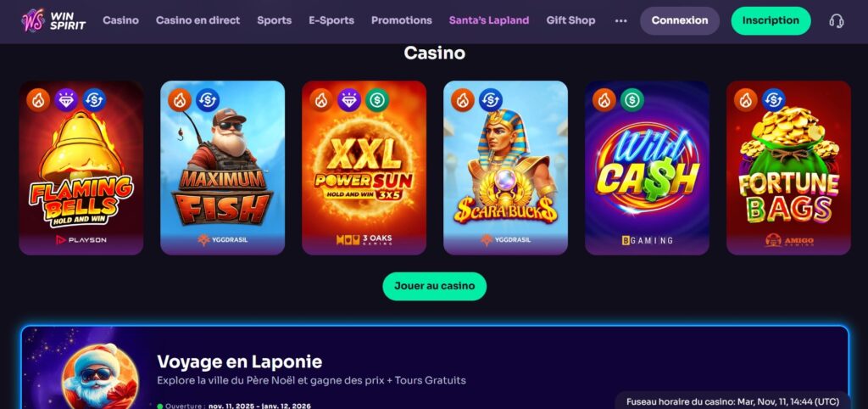This screenshot has width=868, height=409.
Task: Go to the Sports section
Action: coord(274,20)
